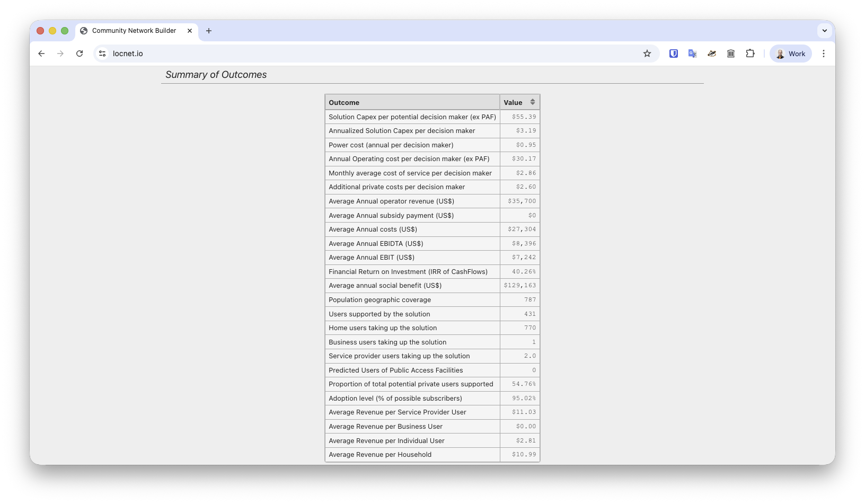Close the Community Network Builder tab
Image resolution: width=865 pixels, height=504 pixels.
pos(190,31)
